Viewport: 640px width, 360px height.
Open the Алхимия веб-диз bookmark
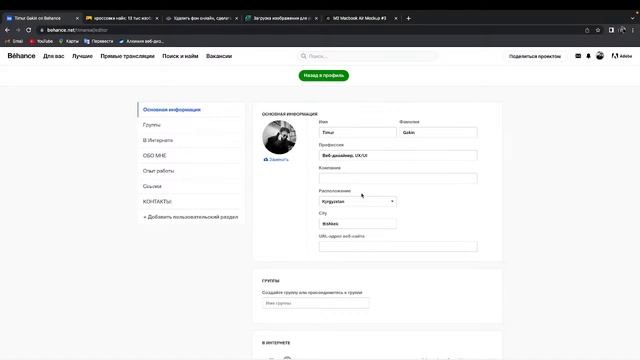point(141,41)
